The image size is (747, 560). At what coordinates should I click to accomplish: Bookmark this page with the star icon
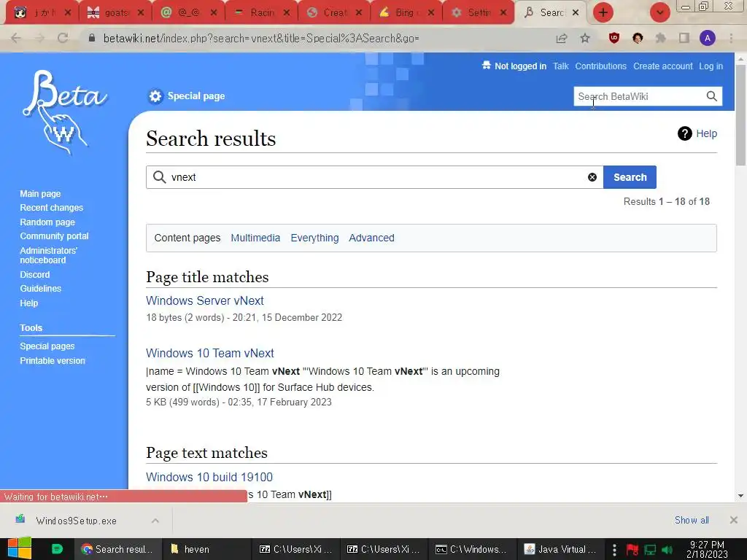pos(585,38)
